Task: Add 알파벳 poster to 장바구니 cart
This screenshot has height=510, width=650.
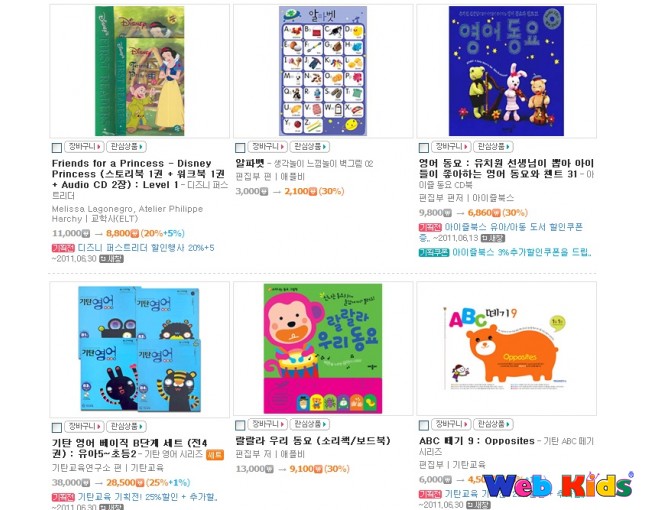Action: coord(268,147)
